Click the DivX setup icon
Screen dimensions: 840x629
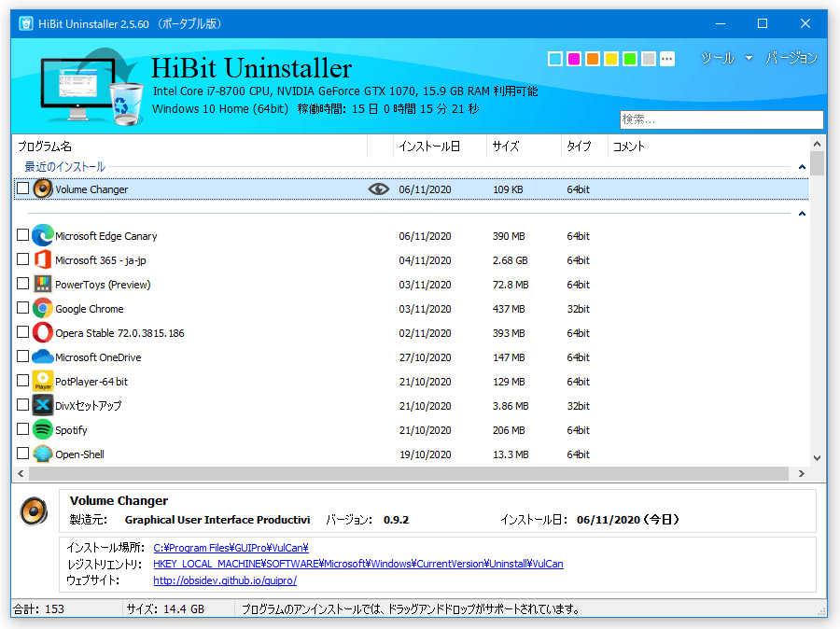[43, 405]
